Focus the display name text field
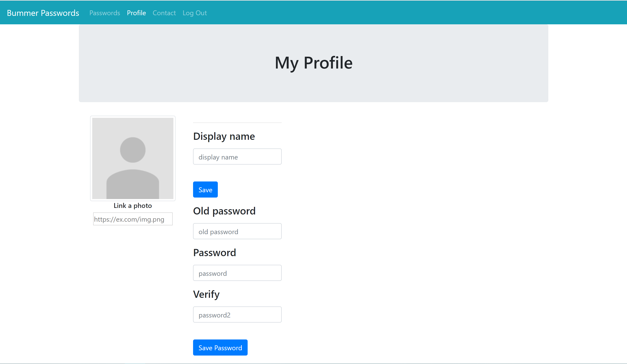 coord(237,157)
